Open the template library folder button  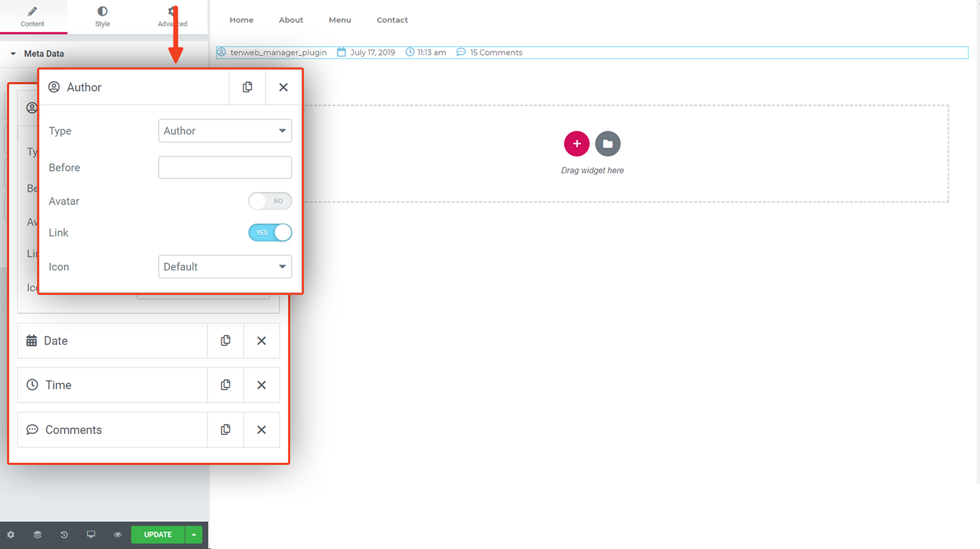point(608,144)
